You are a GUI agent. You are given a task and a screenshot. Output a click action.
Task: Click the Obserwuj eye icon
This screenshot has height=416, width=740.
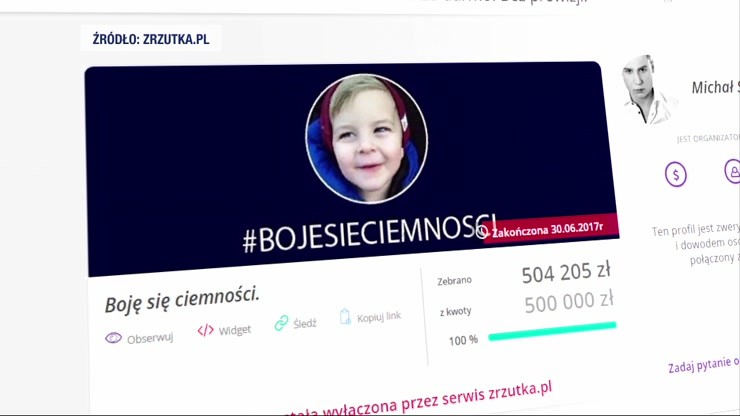tap(113, 338)
